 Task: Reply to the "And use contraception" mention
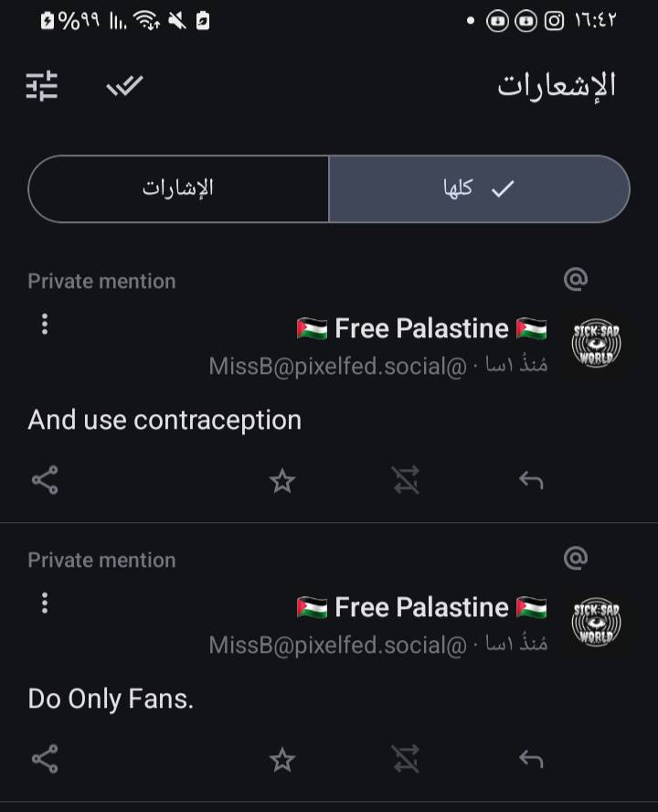coord(531,481)
